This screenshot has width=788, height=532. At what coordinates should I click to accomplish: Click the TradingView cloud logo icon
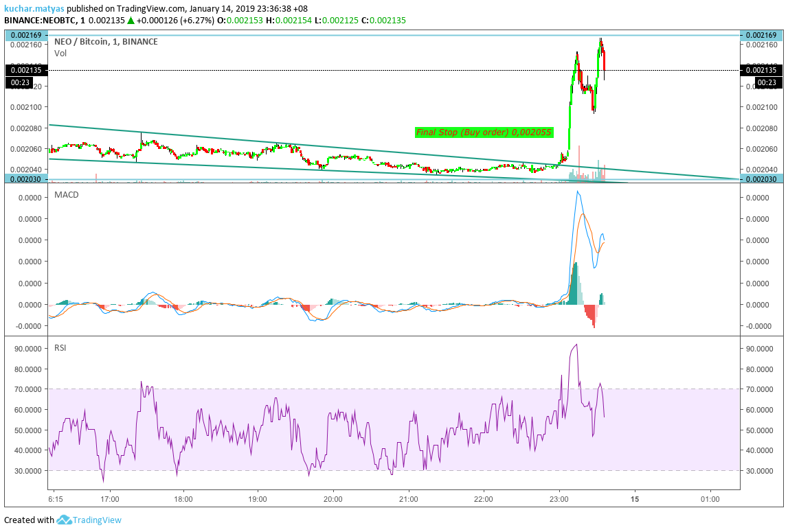tap(64, 520)
